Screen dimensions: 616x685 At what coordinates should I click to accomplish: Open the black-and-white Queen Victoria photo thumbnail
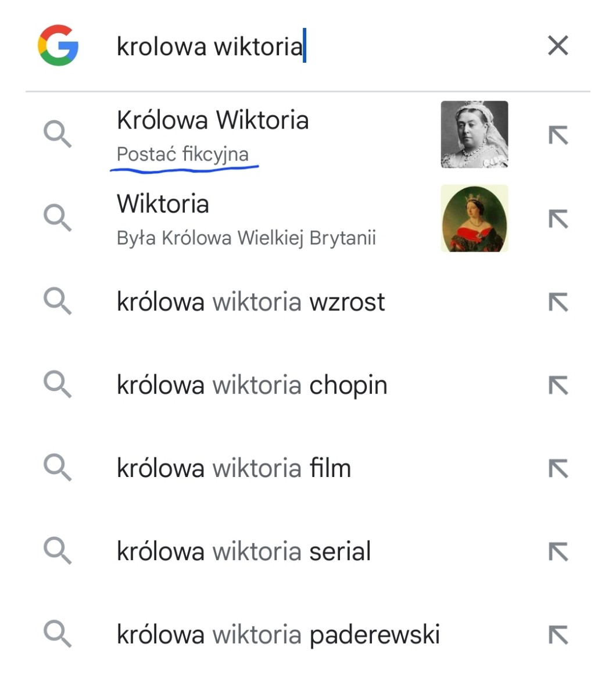pyautogui.click(x=474, y=135)
